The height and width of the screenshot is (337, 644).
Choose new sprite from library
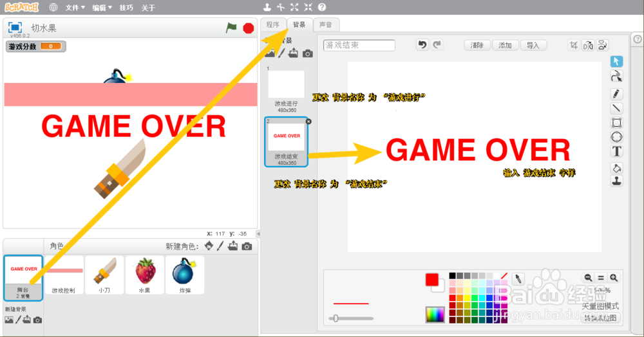(x=209, y=246)
